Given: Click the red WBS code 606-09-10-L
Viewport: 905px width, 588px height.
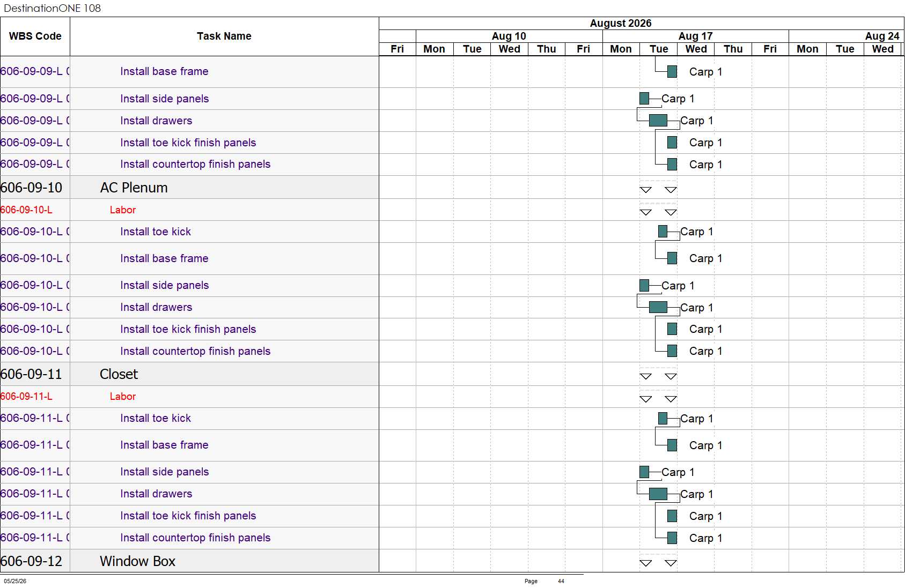Looking at the screenshot, I should 26,210.
